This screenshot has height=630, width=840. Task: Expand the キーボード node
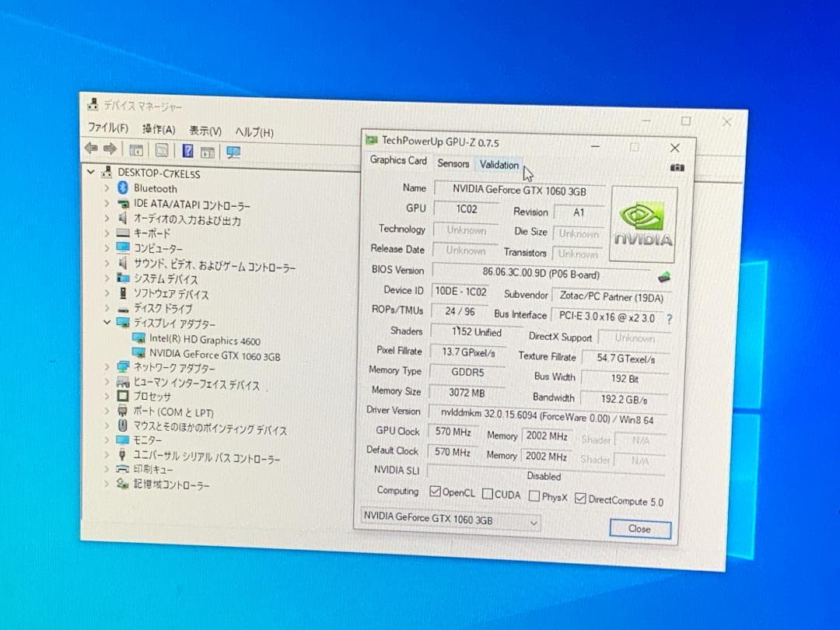pos(107,233)
